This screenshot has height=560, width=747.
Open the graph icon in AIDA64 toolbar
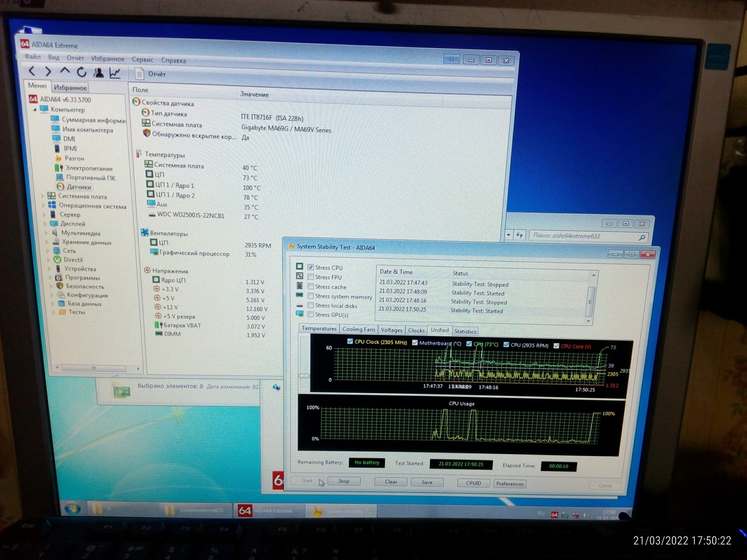(115, 73)
